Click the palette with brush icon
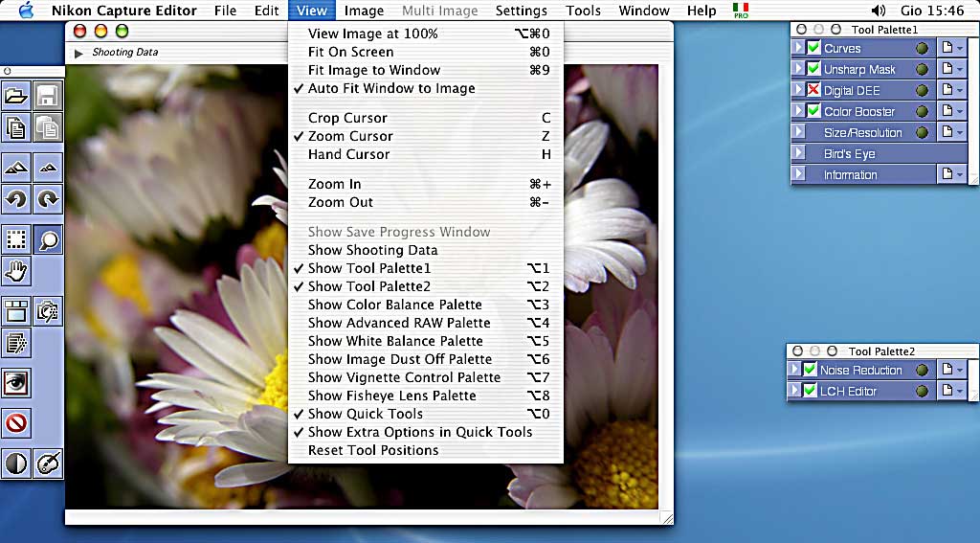The image size is (980, 543). [x=48, y=464]
